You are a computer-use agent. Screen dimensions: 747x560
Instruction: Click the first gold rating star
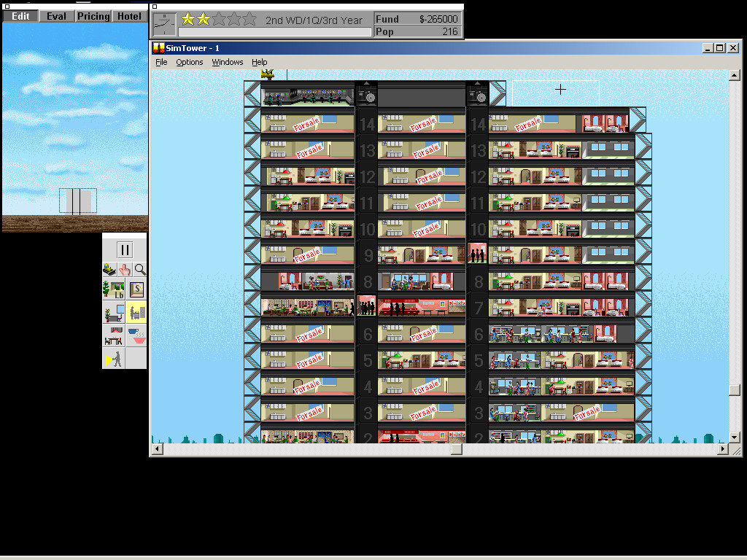tap(188, 19)
